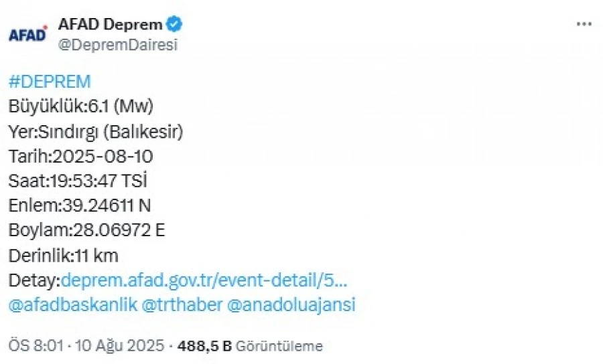This screenshot has height=364, width=603.
Task: Visit the @trthaber mention
Action: point(182,305)
